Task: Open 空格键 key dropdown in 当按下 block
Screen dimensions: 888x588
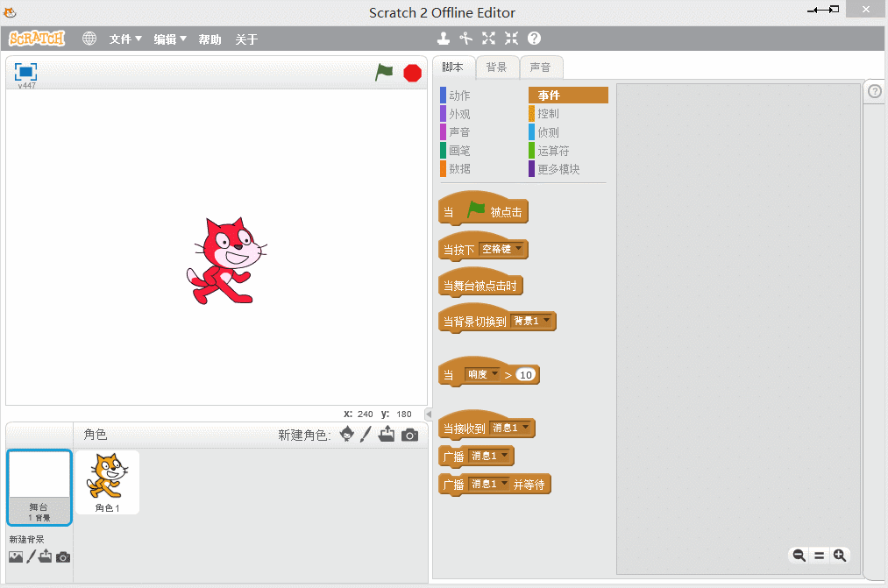Action: click(501, 249)
